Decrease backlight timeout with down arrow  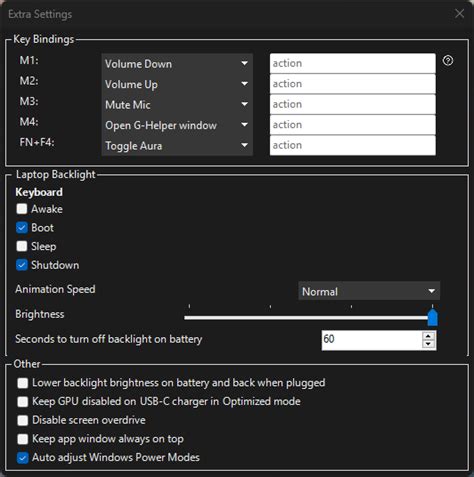point(429,344)
